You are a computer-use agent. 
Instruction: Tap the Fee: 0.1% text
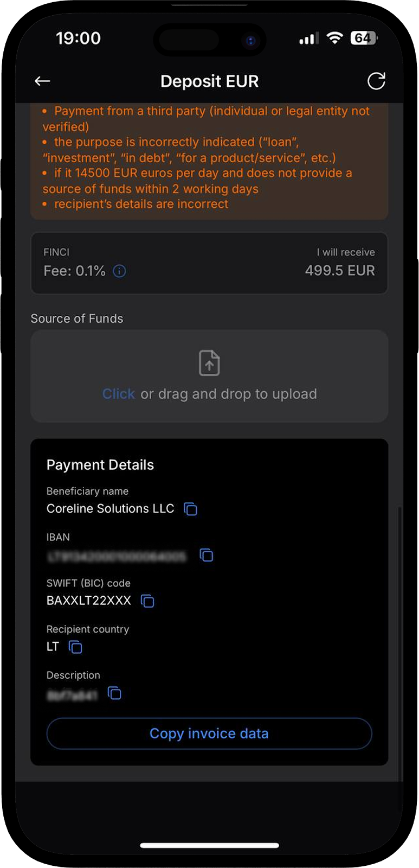pyautogui.click(x=74, y=271)
